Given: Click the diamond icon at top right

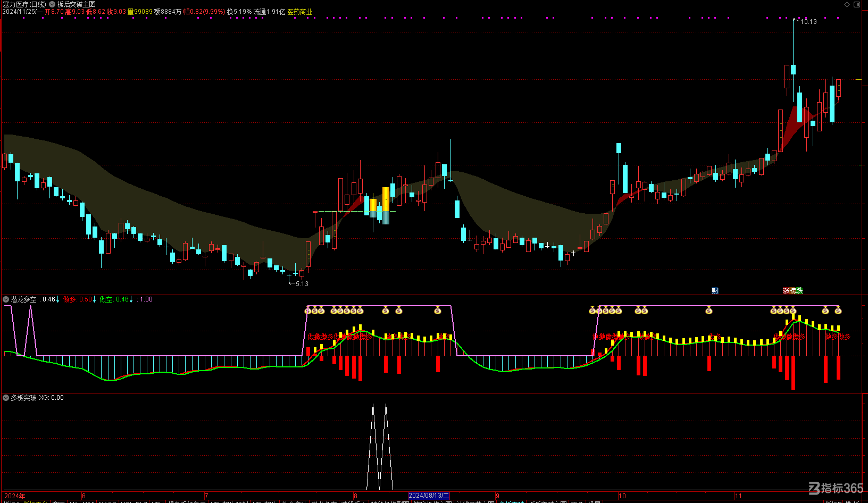Looking at the screenshot, I should 847,4.
